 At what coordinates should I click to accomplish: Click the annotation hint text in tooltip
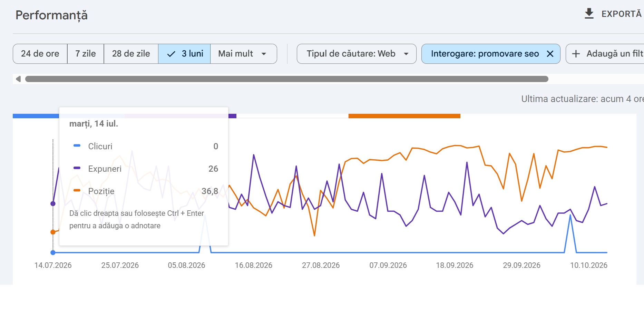coord(137,219)
